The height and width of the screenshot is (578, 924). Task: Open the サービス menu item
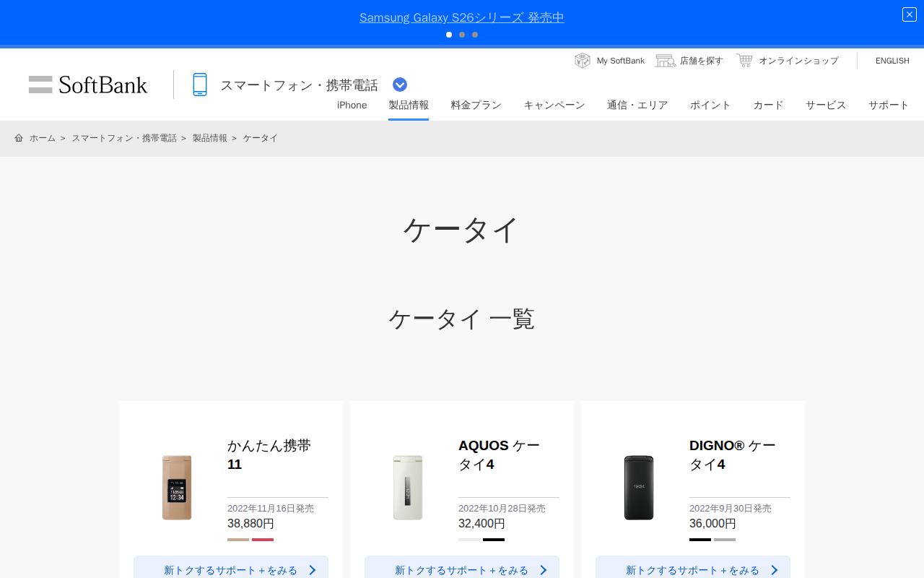tap(826, 105)
